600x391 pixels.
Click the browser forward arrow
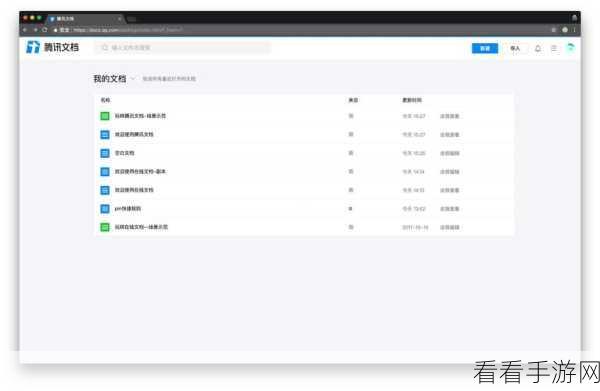(x=35, y=29)
